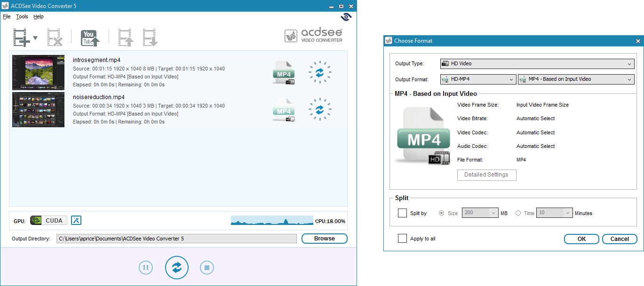Screen dimensions: 644x286
Task: Click the convert arrows icon for noisereduction.mp4
Action: 320,109
